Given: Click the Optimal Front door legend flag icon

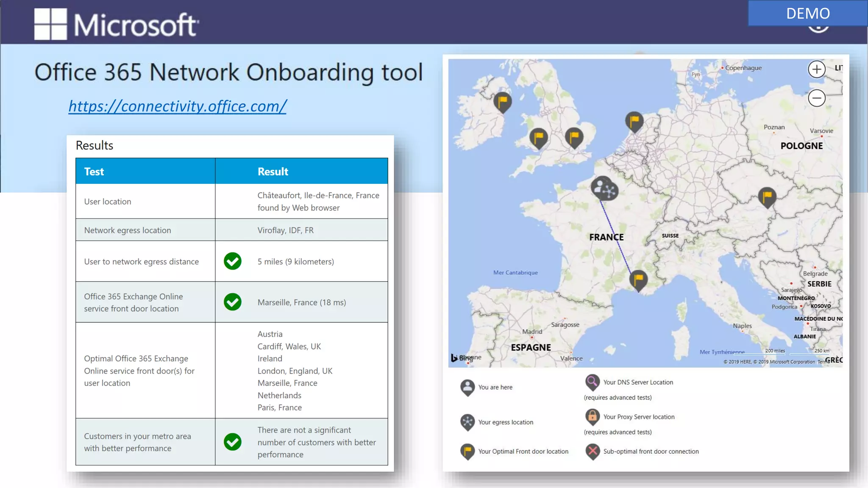Looking at the screenshot, I should (467, 452).
